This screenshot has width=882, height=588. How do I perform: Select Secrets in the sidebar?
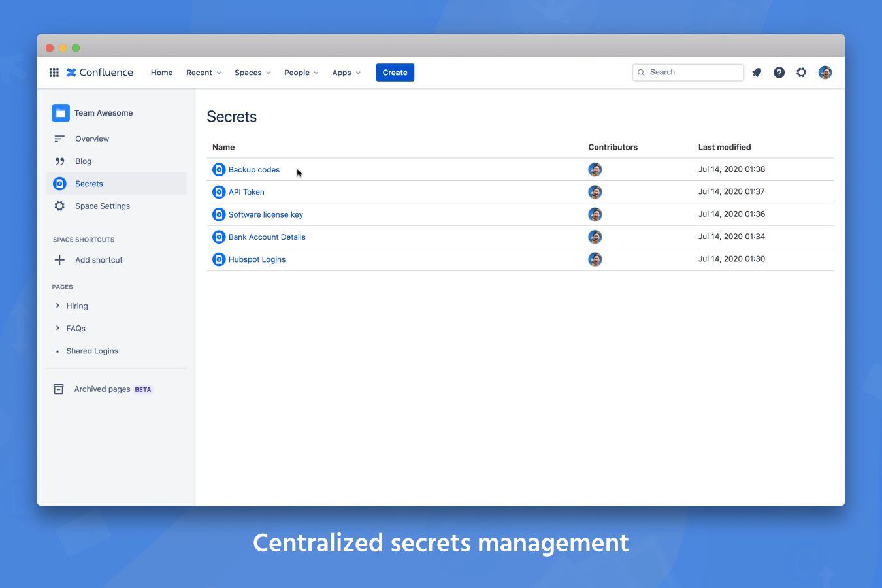click(x=116, y=184)
